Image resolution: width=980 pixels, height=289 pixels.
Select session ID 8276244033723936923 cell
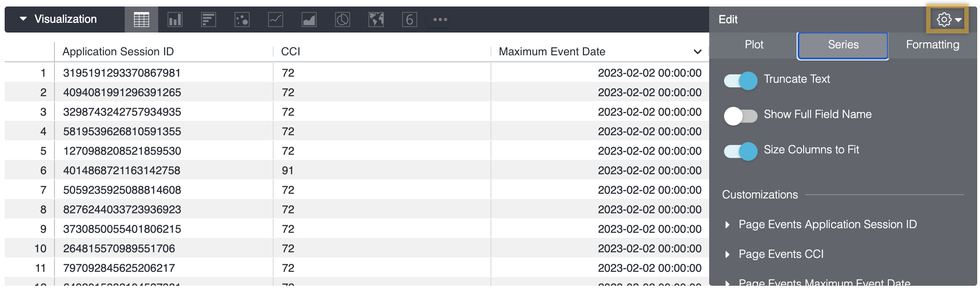tap(164, 210)
